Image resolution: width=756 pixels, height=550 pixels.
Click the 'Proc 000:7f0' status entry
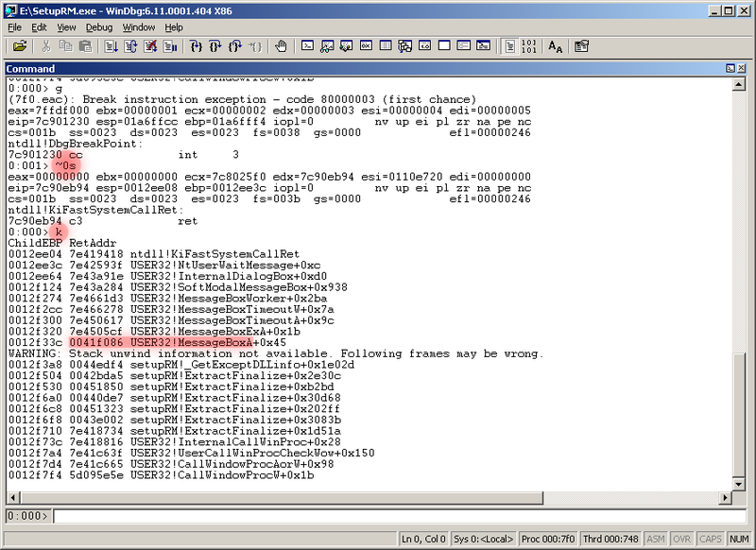pyautogui.click(x=548, y=539)
